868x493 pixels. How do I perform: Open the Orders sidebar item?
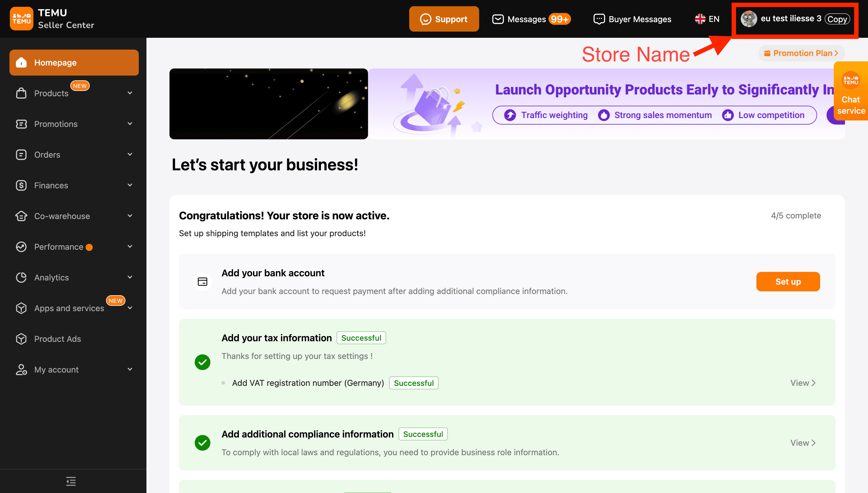coord(47,155)
